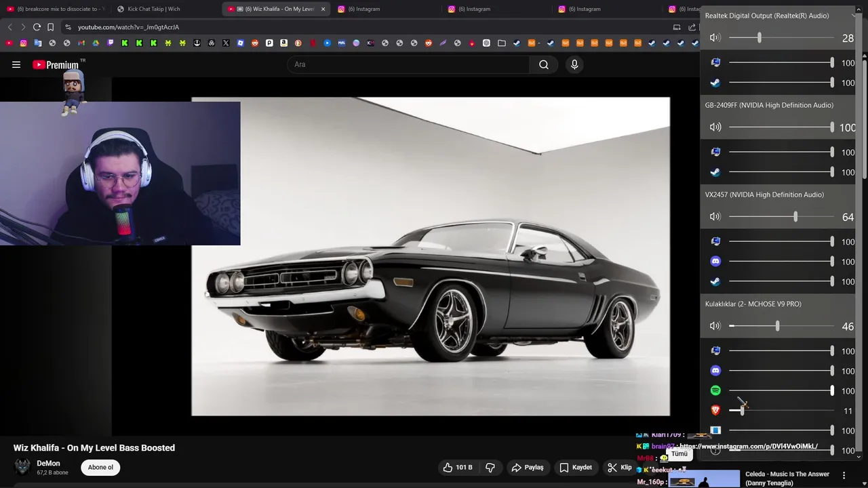
Task: Open the X (Twitter) bookmark icon
Action: 226,43
